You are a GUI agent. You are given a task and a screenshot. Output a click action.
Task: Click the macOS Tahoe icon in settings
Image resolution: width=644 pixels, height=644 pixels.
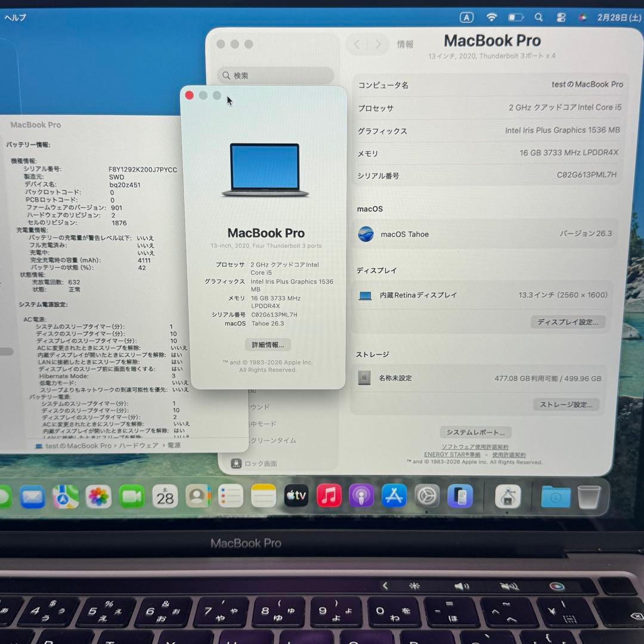point(366,234)
